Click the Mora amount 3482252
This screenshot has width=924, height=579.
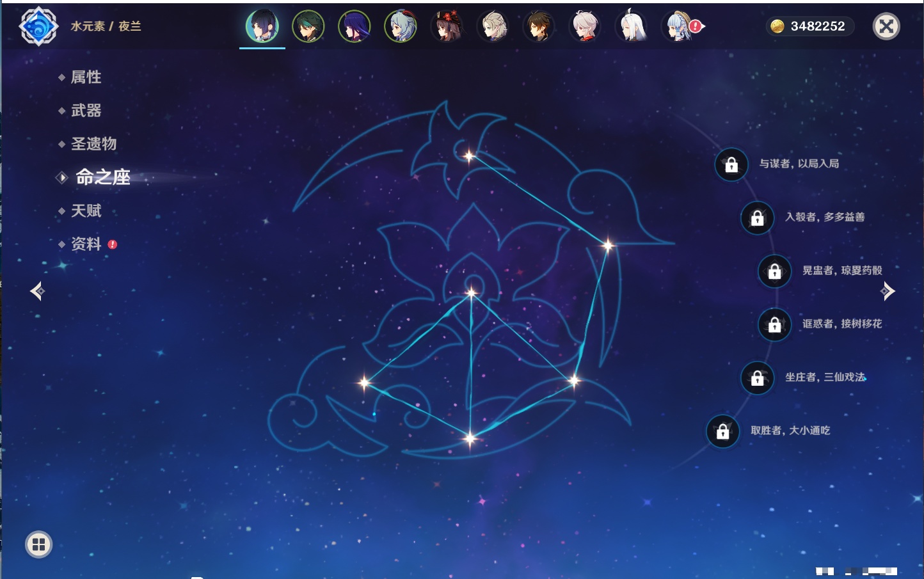click(818, 26)
